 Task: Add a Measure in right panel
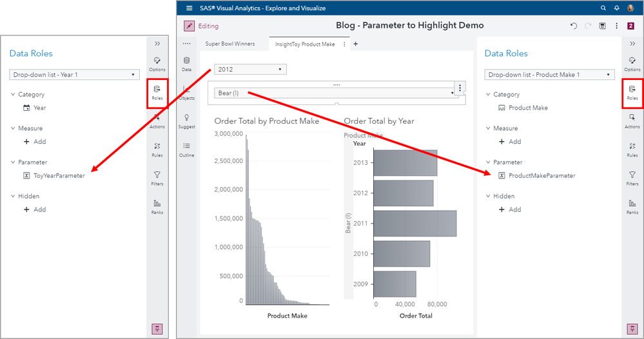click(x=510, y=142)
